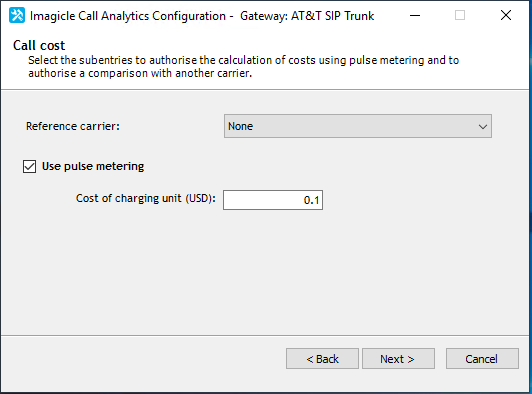
Task: Select the 'None' value shown in carrier box
Action: pyautogui.click(x=241, y=126)
